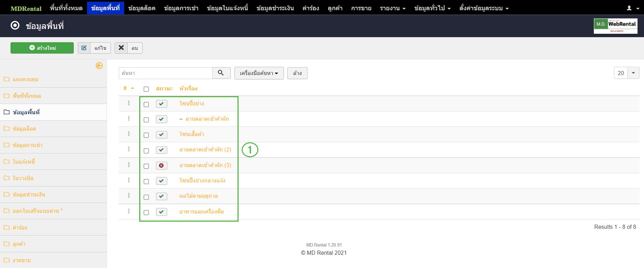This screenshot has width=644, height=268.
Task: Open ข้อมูลชำระเงิน in top menu
Action: click(x=275, y=8)
